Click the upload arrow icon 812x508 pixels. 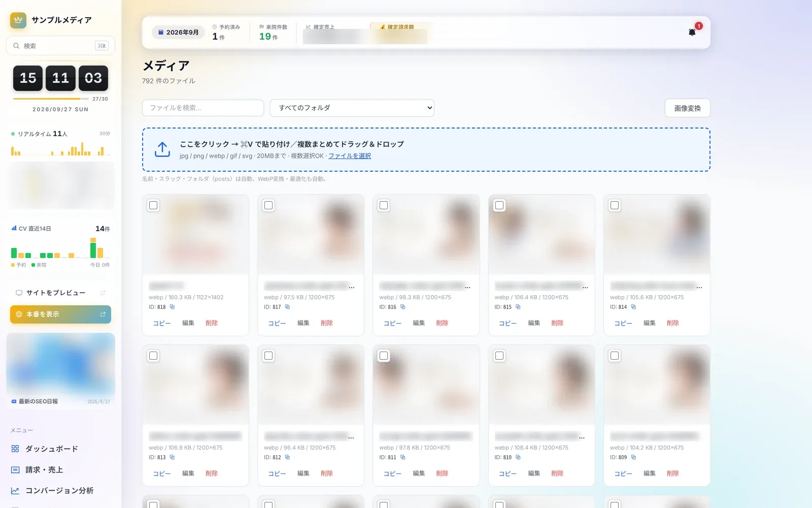162,149
